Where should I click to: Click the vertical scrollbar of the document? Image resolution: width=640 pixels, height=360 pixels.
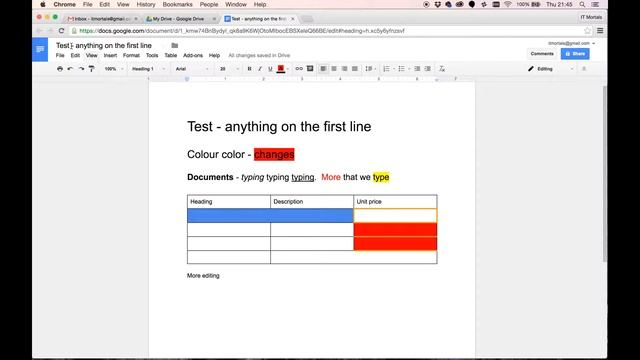pyautogui.click(x=605, y=173)
